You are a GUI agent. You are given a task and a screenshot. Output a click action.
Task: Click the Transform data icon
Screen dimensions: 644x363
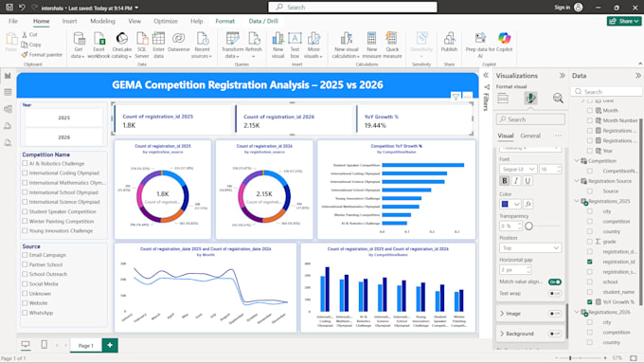pos(232,39)
